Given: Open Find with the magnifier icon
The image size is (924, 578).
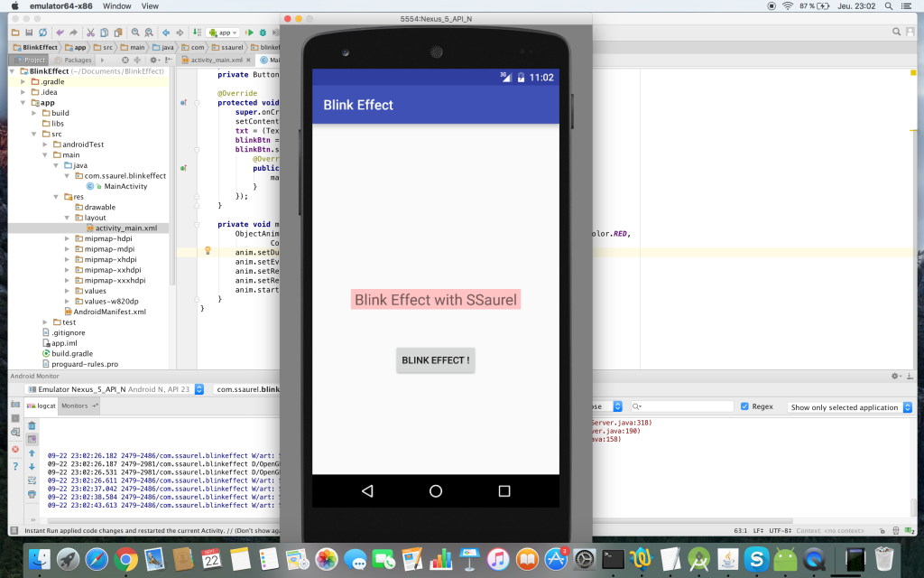Looking at the screenshot, I should [x=135, y=33].
